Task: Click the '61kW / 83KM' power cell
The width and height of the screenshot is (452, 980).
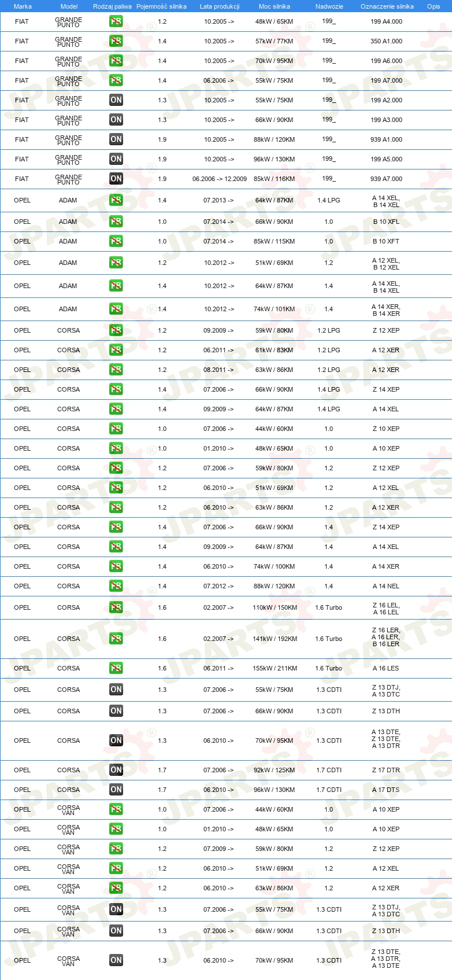Action: [x=275, y=350]
